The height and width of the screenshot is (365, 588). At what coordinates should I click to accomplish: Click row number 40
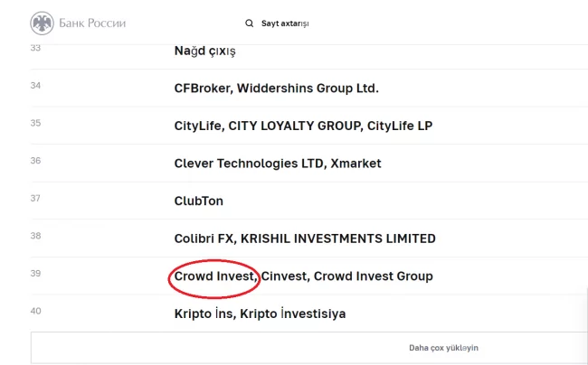[35, 311]
